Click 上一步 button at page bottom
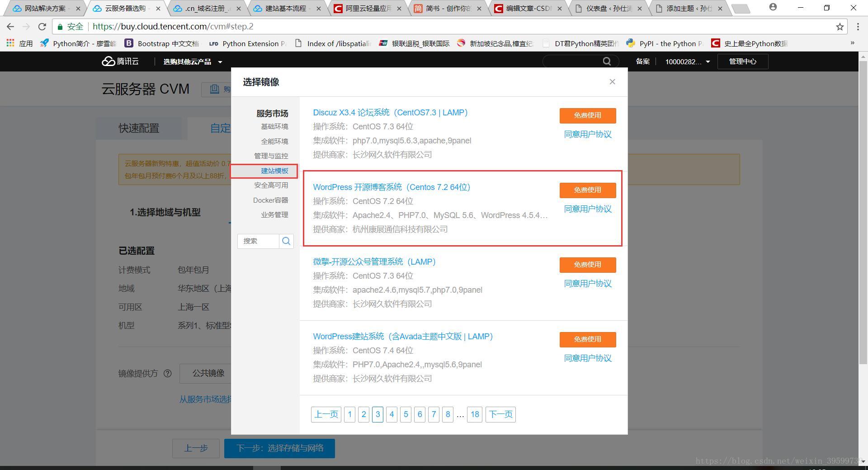Viewport: 868px width, 470px height. coord(196,448)
